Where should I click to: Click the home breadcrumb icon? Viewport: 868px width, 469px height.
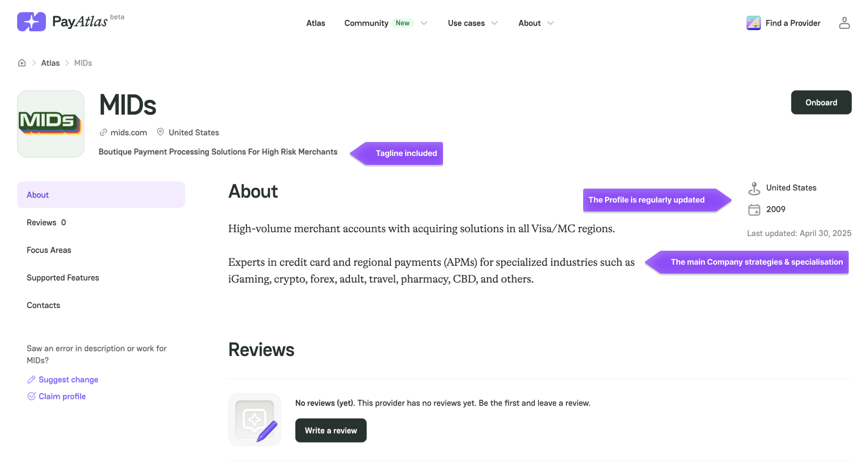22,63
